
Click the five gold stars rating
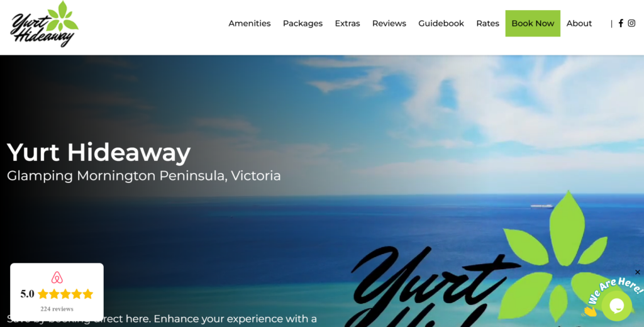(65, 294)
